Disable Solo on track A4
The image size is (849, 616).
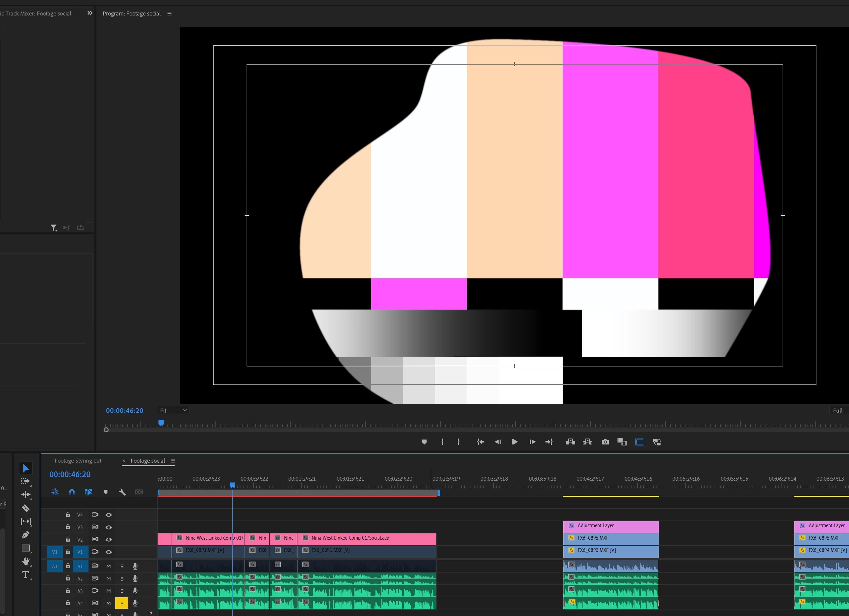coord(122,603)
